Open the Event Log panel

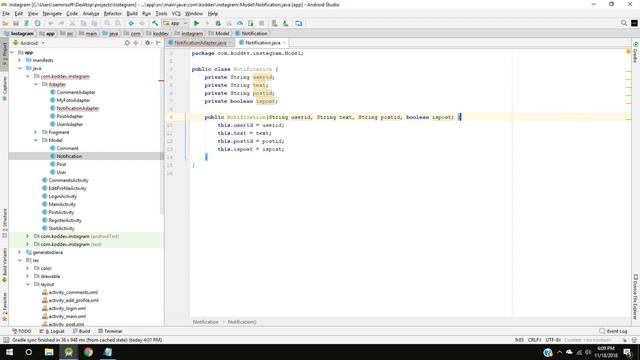[613, 331]
